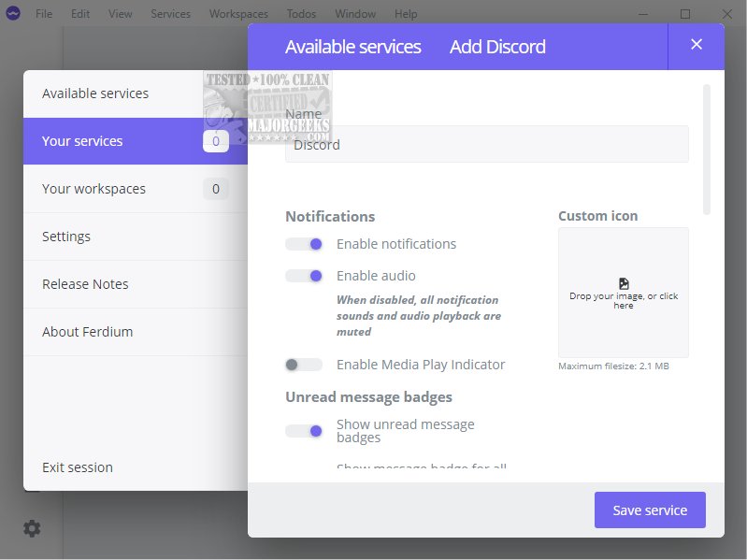
Task: Click the dialog's vertical scrollbar
Action: (707, 150)
